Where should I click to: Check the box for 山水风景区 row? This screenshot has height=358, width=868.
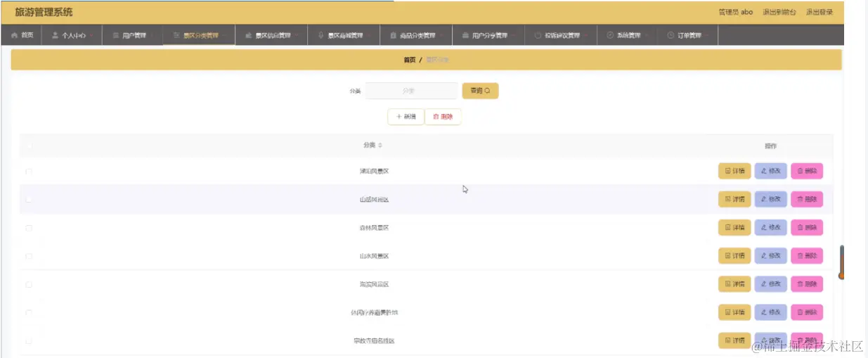[29, 256]
